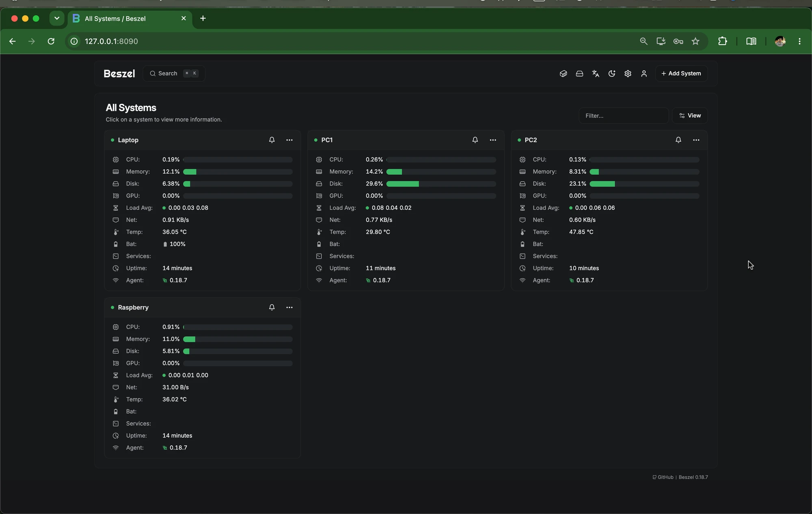Go back to previous page
This screenshot has height=514, width=812.
[13, 41]
